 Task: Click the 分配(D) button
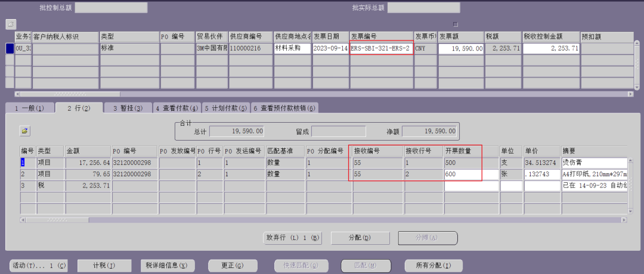click(360, 238)
